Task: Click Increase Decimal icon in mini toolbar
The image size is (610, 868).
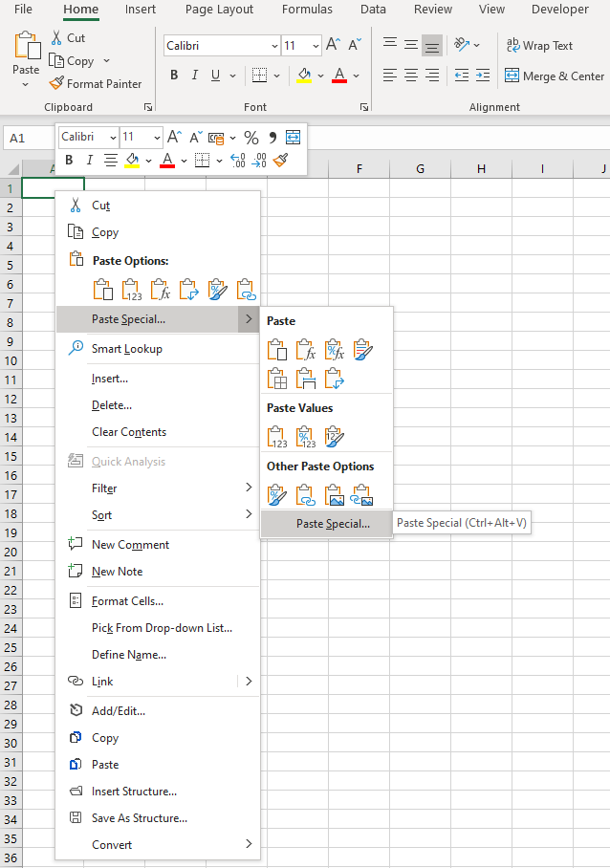Action: click(238, 161)
